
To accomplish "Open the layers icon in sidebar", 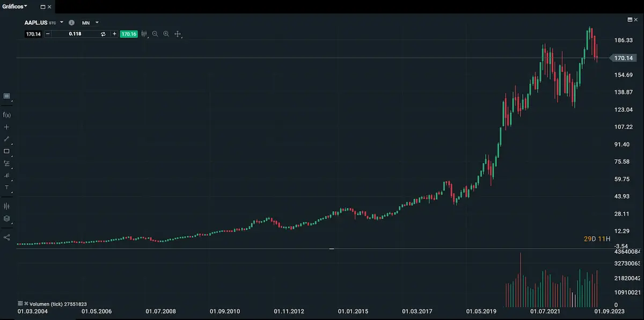I will tap(7, 219).
